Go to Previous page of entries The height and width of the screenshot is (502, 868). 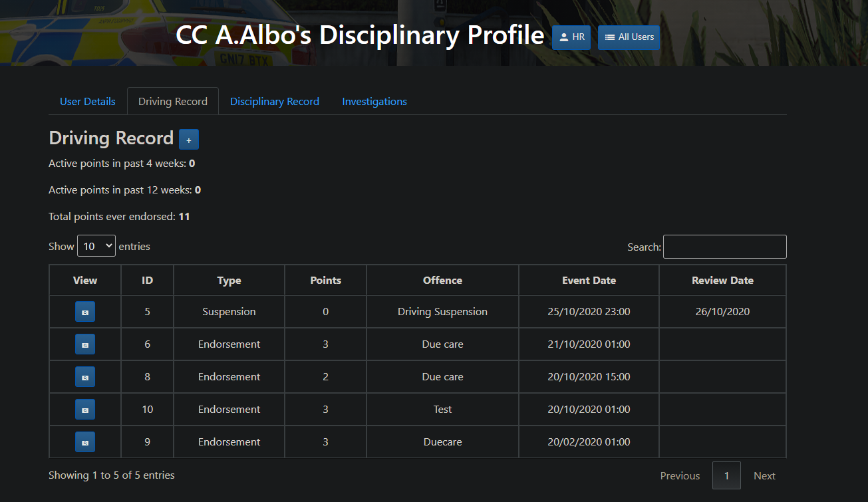pyautogui.click(x=680, y=476)
